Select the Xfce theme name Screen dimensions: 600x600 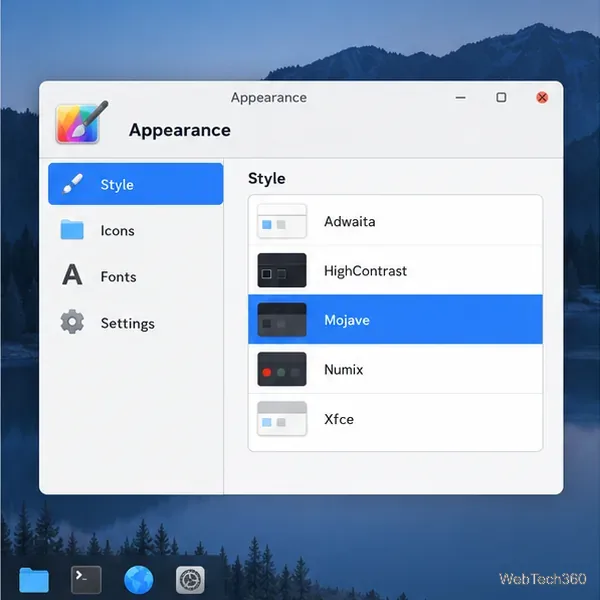pyautogui.click(x=339, y=419)
